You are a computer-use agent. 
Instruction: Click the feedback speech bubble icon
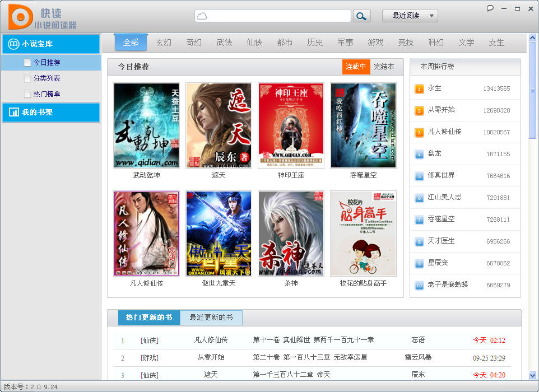(x=489, y=7)
